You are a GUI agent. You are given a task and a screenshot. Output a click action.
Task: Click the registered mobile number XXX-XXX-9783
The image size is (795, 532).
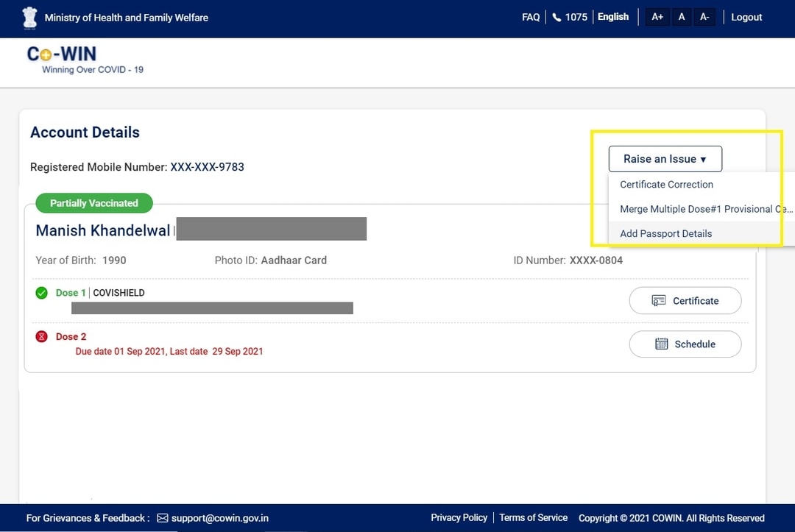(x=207, y=167)
